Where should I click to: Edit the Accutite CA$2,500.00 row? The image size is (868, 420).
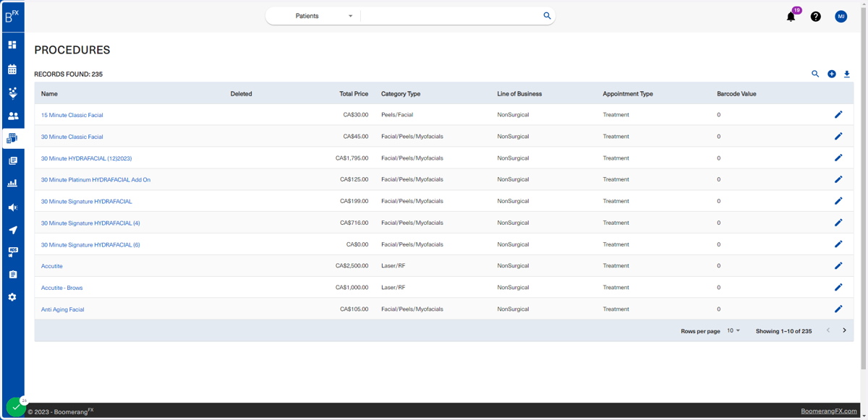tap(838, 265)
